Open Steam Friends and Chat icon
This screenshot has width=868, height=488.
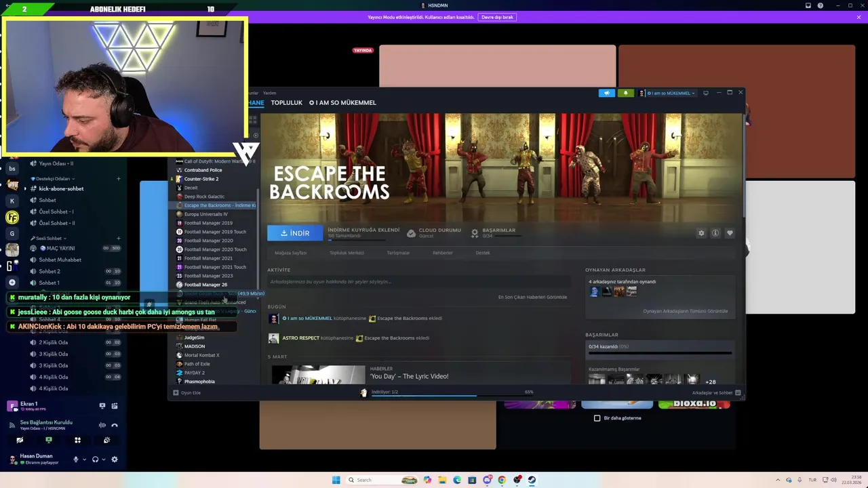738,392
